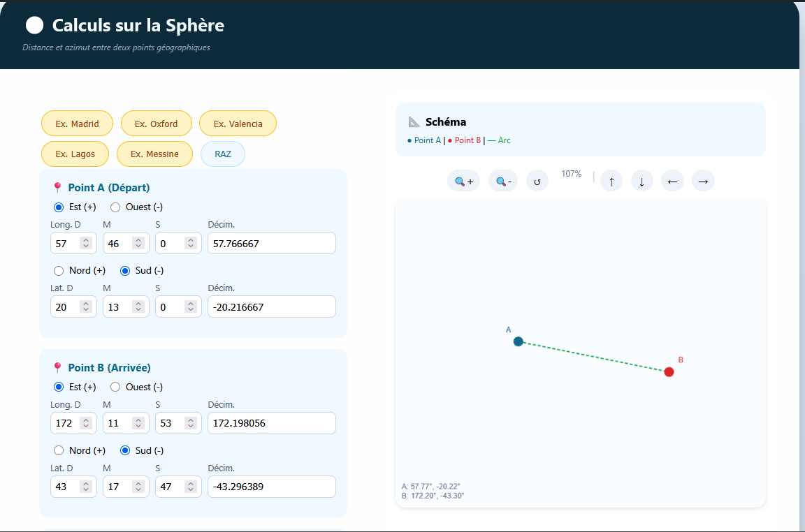Load the Ex. Madrid example
The image size is (805, 532).
pos(77,124)
